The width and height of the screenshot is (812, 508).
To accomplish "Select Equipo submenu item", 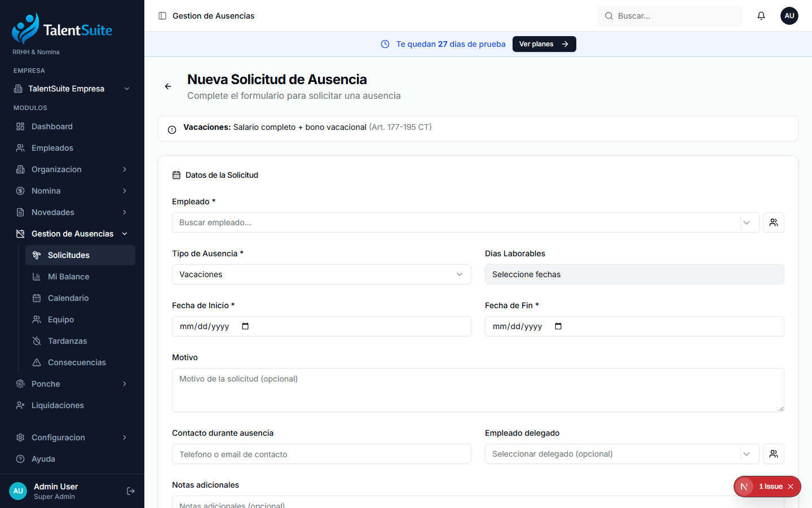I will pyautogui.click(x=80, y=319).
